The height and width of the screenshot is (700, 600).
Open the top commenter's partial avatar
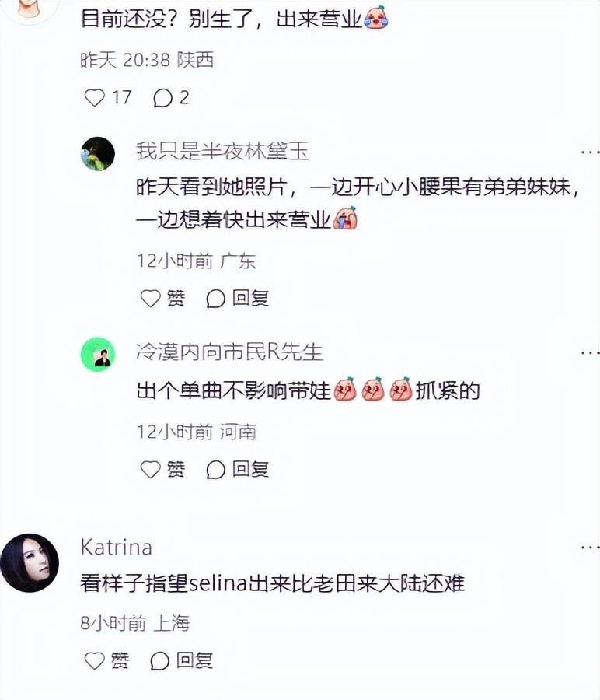coord(30,9)
